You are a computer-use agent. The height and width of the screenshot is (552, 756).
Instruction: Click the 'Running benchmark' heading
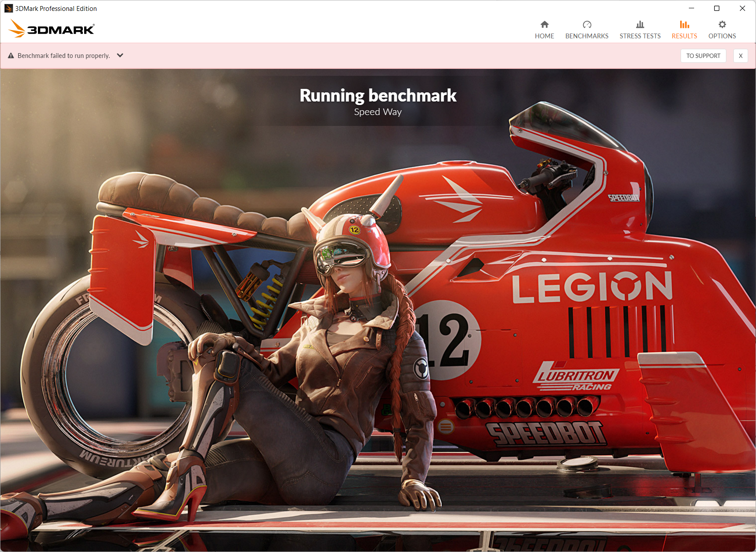(378, 95)
